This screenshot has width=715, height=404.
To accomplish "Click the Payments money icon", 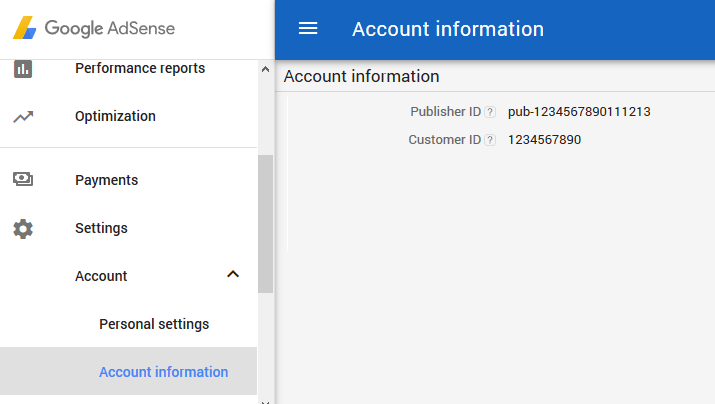I will (23, 179).
